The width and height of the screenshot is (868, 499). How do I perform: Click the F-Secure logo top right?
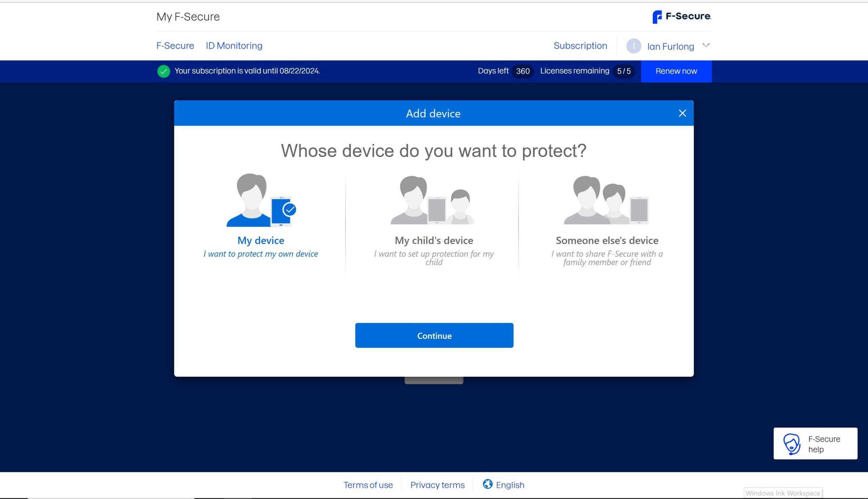pyautogui.click(x=682, y=17)
